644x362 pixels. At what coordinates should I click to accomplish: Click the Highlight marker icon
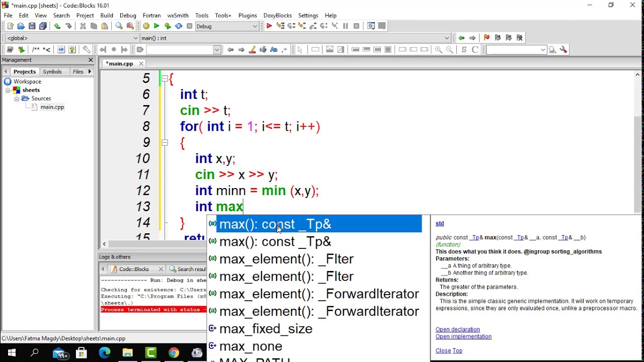click(252, 50)
